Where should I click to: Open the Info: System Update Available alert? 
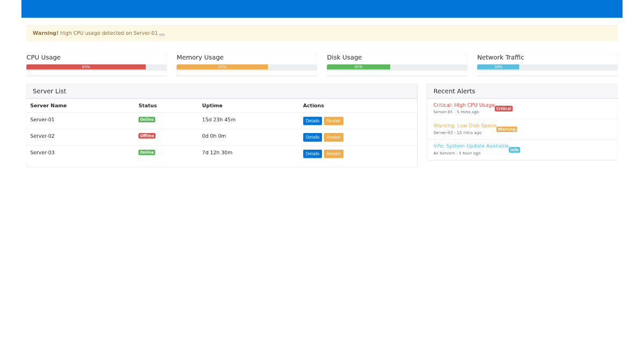coord(471,146)
